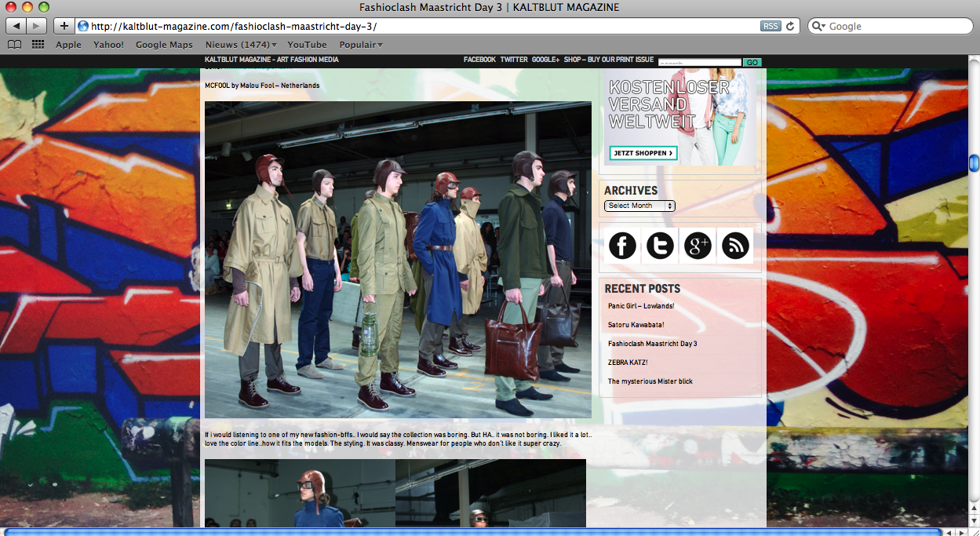980x536 pixels.
Task: Click the Google search magnifier icon
Action: pyautogui.click(x=818, y=26)
